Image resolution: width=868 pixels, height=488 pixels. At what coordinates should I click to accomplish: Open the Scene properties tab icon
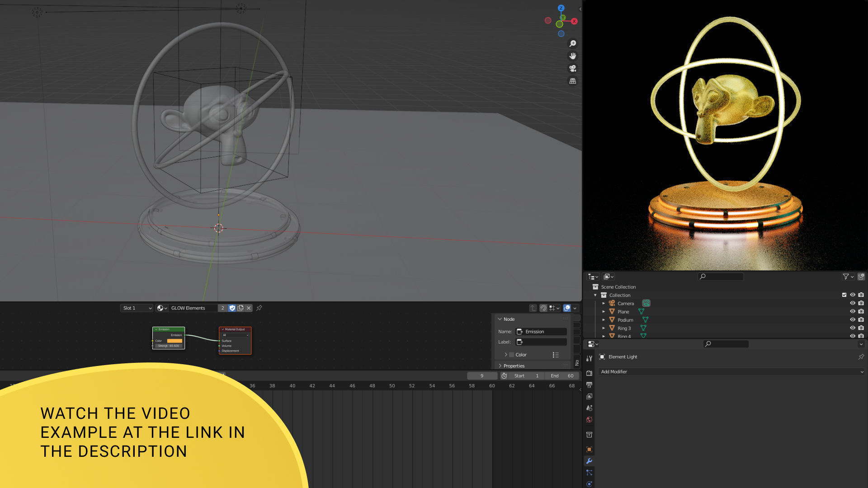(589, 408)
